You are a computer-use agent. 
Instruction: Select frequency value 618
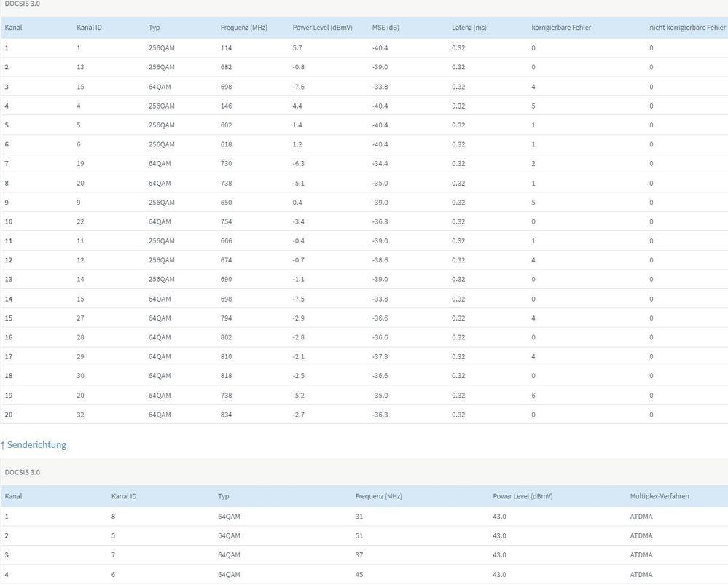(x=226, y=144)
